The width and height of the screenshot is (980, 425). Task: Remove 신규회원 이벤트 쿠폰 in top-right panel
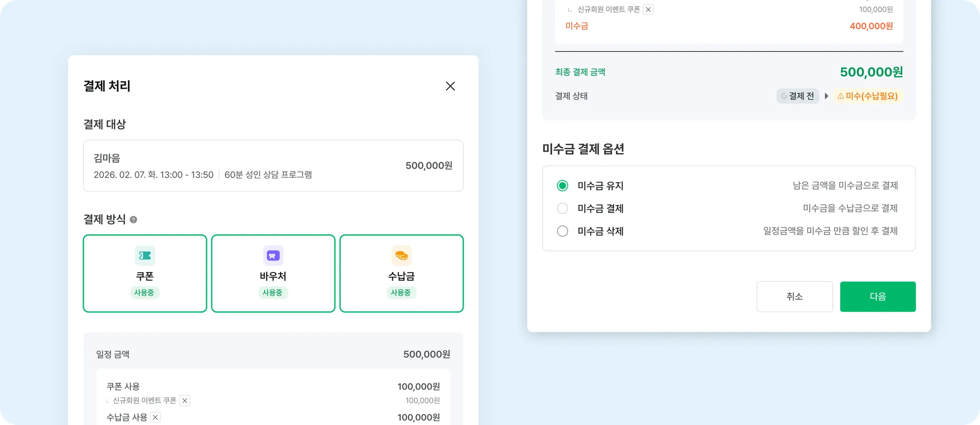[x=648, y=10]
